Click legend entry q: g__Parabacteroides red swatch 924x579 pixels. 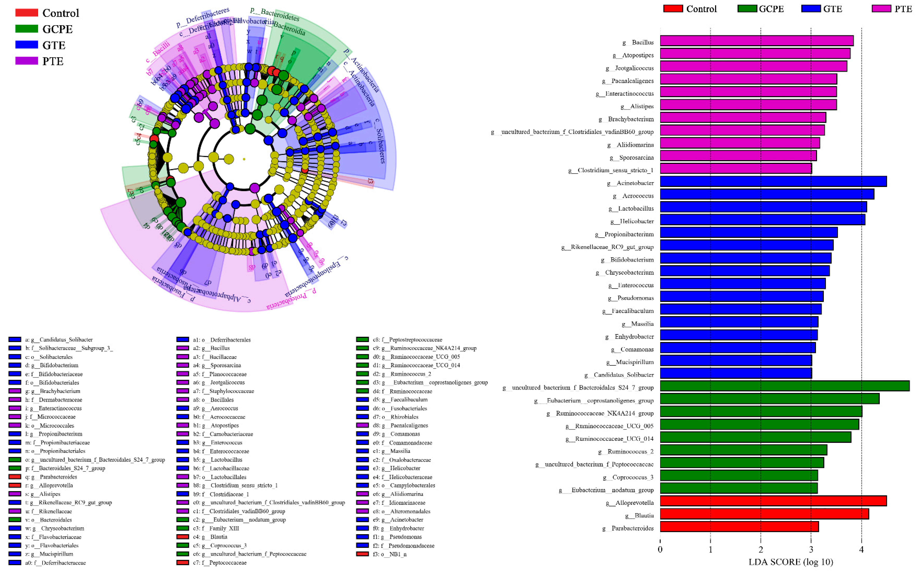[15, 477]
